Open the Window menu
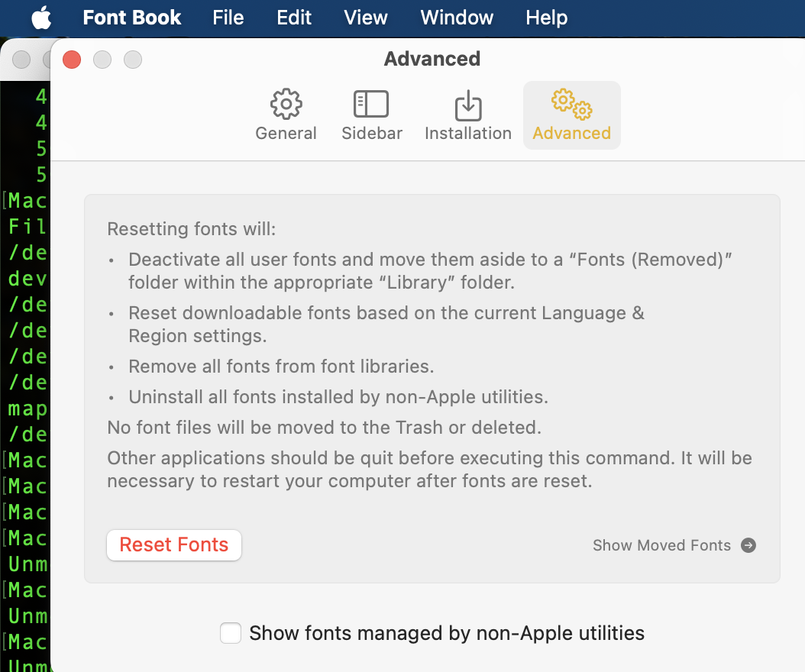 click(x=457, y=18)
